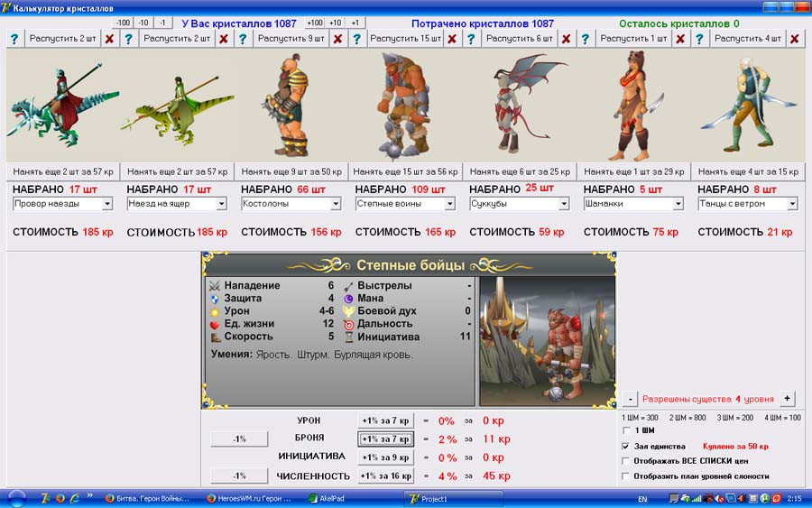Select Project1 taskbar button

point(454,499)
